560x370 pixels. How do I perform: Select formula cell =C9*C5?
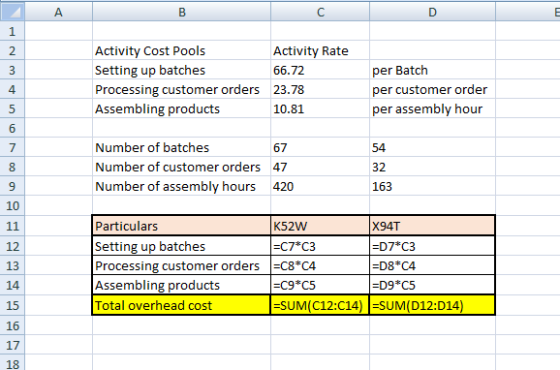click(x=320, y=285)
